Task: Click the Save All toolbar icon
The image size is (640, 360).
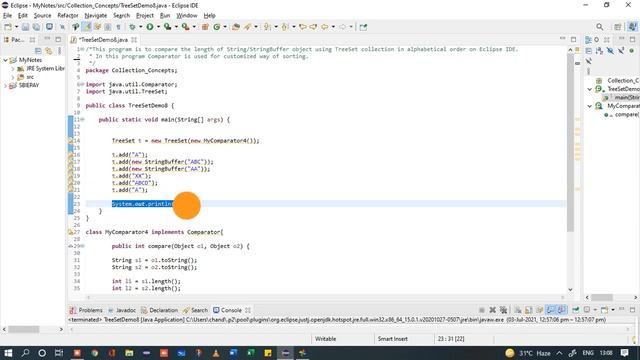Action: pos(36,27)
